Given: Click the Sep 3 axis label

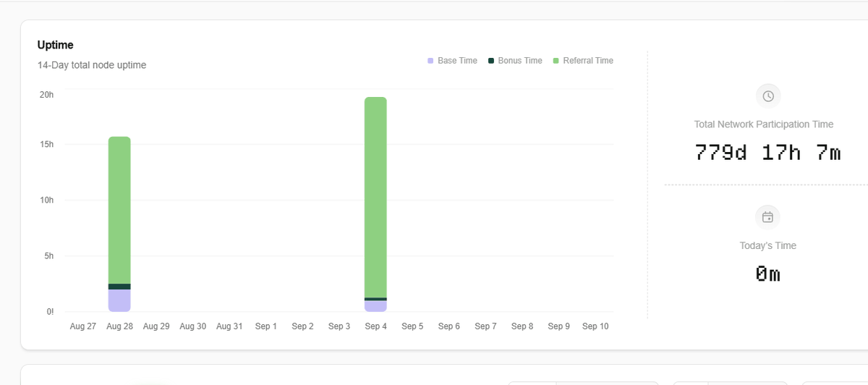Looking at the screenshot, I should 339,326.
